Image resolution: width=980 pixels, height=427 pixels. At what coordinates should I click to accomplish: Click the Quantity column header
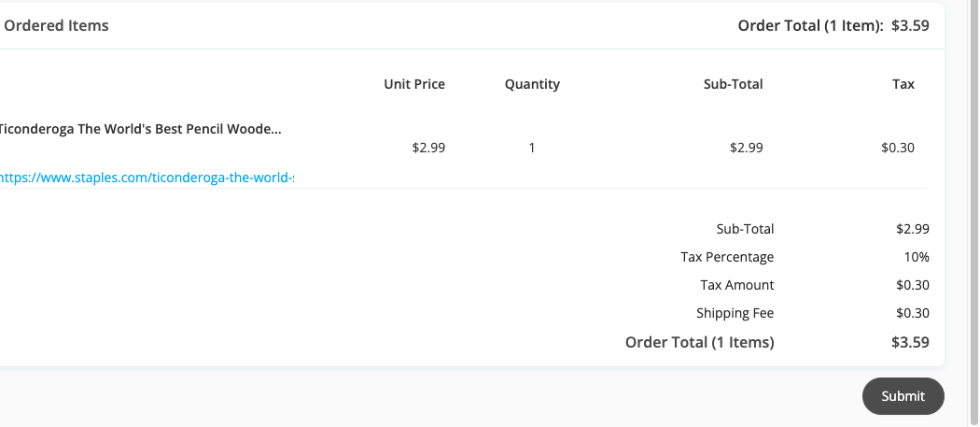(x=532, y=84)
